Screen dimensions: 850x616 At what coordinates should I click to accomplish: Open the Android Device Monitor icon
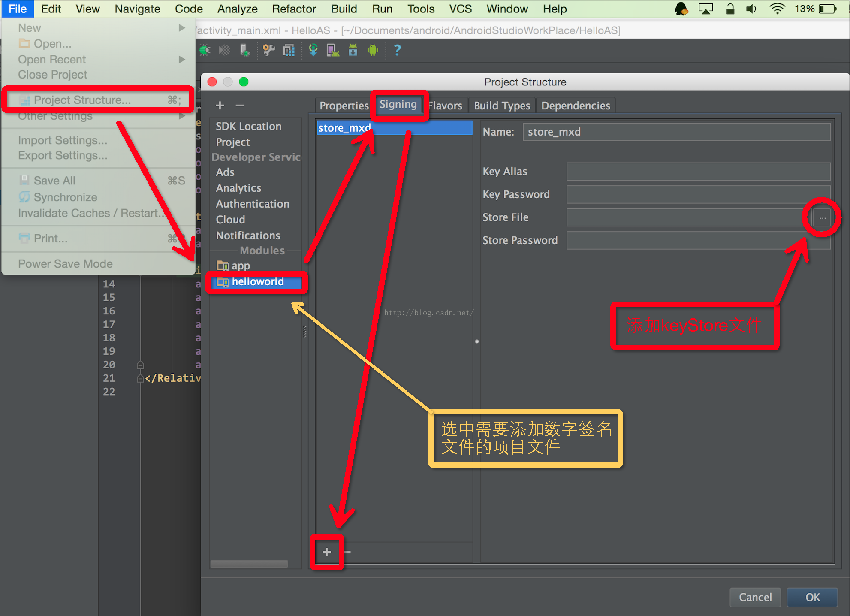pyautogui.click(x=373, y=50)
